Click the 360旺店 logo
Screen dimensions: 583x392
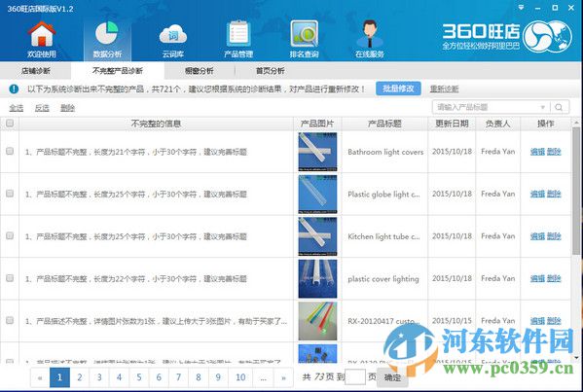pyautogui.click(x=507, y=36)
